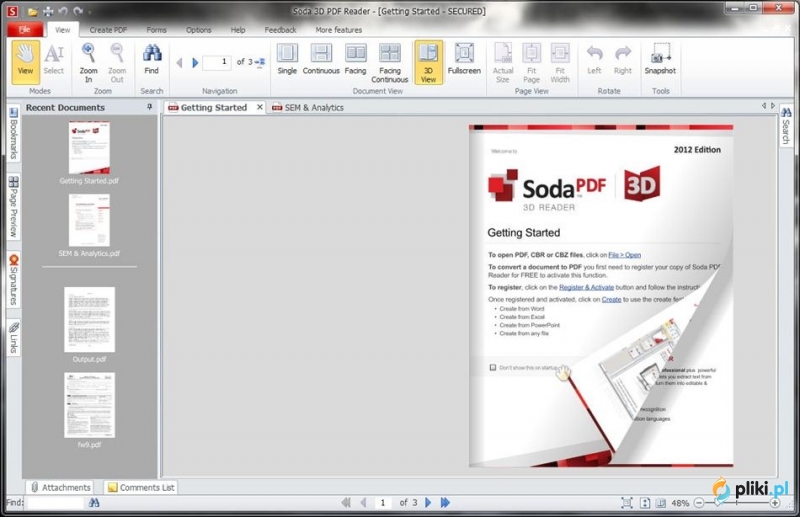Image resolution: width=800 pixels, height=517 pixels.
Task: Click the Redo quick-access arrow
Action: [x=78, y=11]
